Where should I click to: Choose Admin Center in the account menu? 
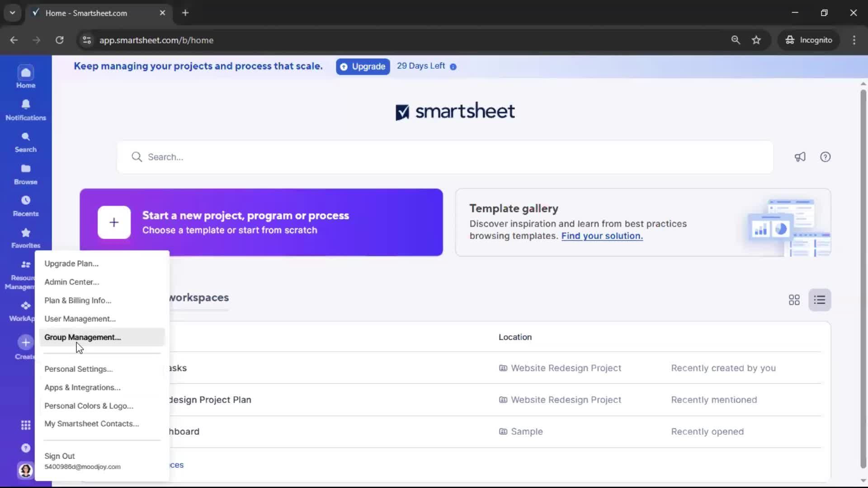pos(71,282)
